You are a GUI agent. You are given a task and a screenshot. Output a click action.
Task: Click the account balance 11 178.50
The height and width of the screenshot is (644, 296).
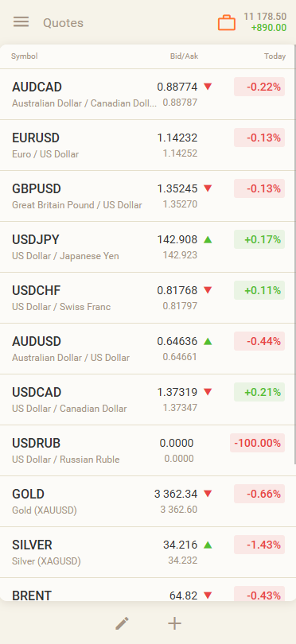pyautogui.click(x=265, y=17)
